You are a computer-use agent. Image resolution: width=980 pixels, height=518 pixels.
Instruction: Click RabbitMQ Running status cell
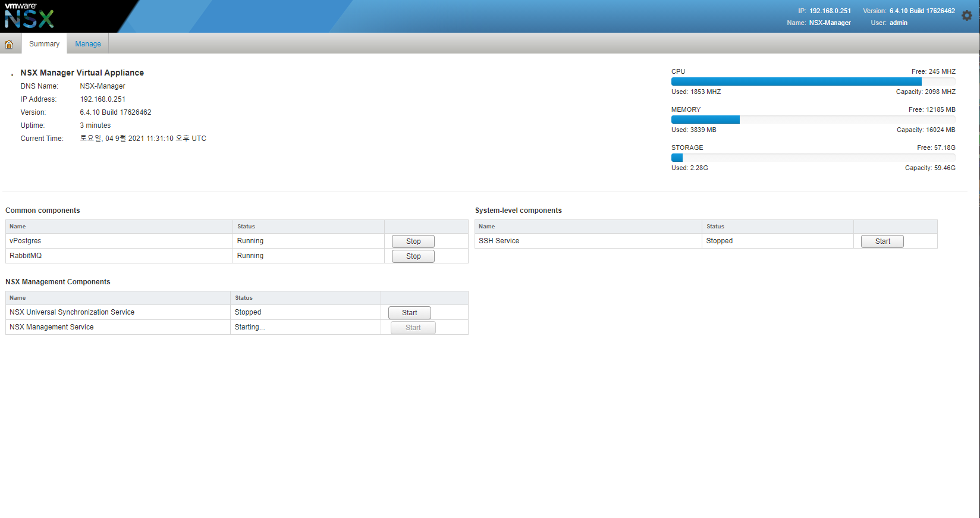click(309, 256)
